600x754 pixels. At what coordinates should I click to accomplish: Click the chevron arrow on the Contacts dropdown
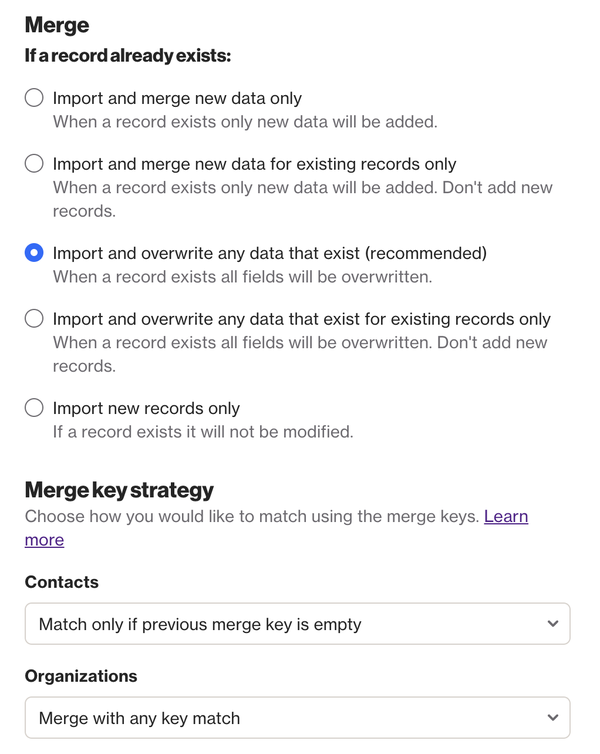pyautogui.click(x=553, y=624)
